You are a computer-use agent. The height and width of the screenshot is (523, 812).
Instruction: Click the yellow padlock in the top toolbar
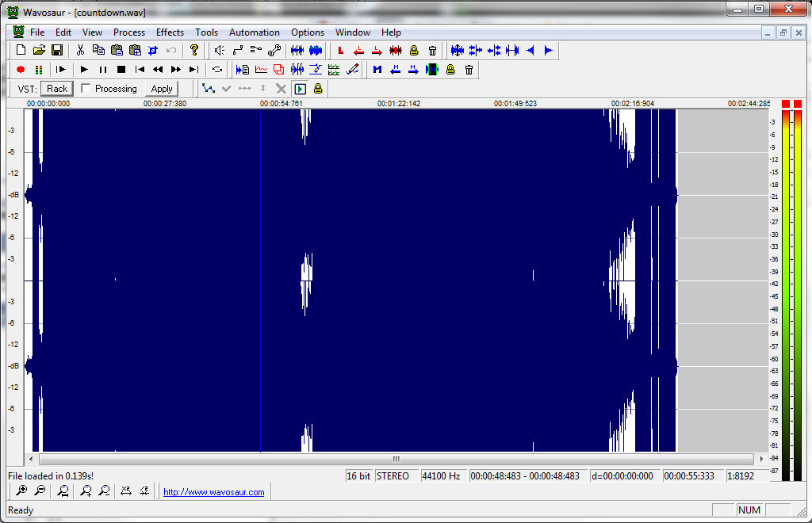point(414,50)
